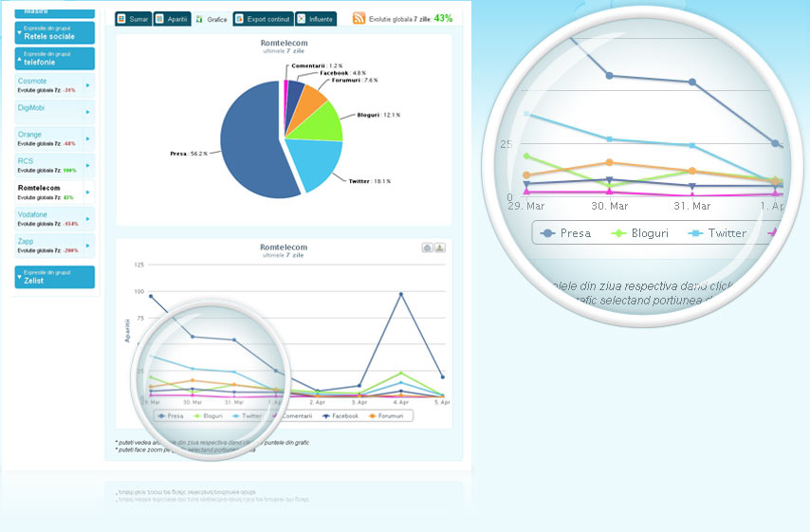Click the green 43% evolution value
The height and width of the screenshot is (532, 810).
tap(443, 18)
